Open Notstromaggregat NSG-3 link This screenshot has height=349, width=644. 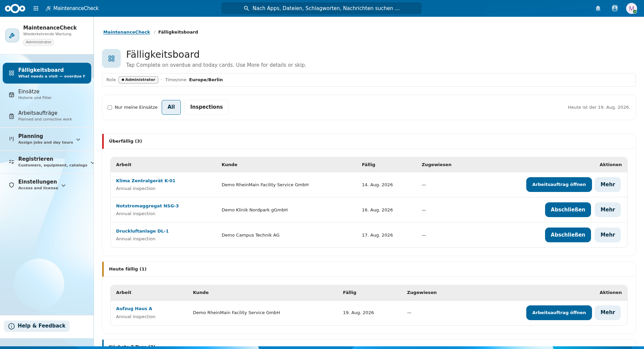(147, 206)
